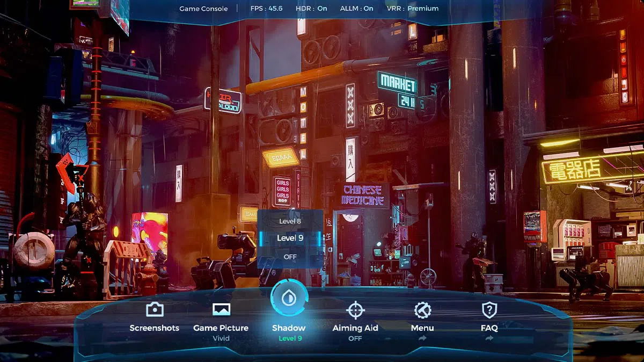Image resolution: width=644 pixels, height=362 pixels.
Task: Click the Menu icon in game bar
Action: [x=422, y=310]
